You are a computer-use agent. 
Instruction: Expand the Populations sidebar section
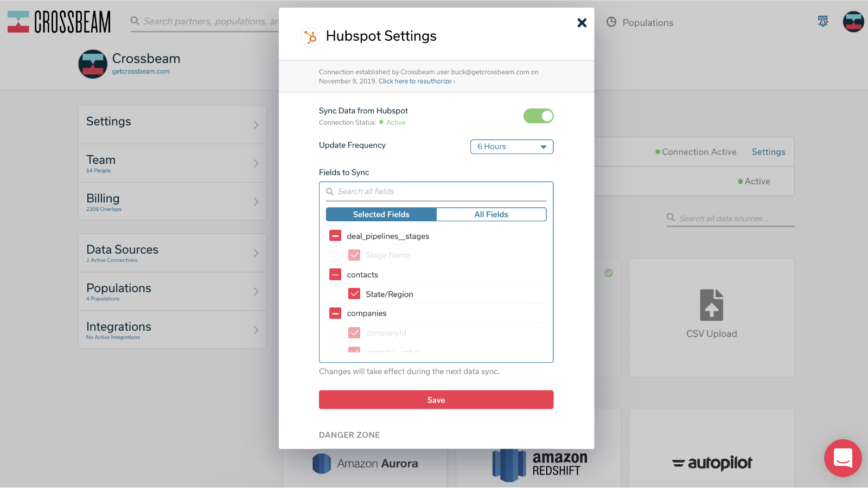point(173,292)
